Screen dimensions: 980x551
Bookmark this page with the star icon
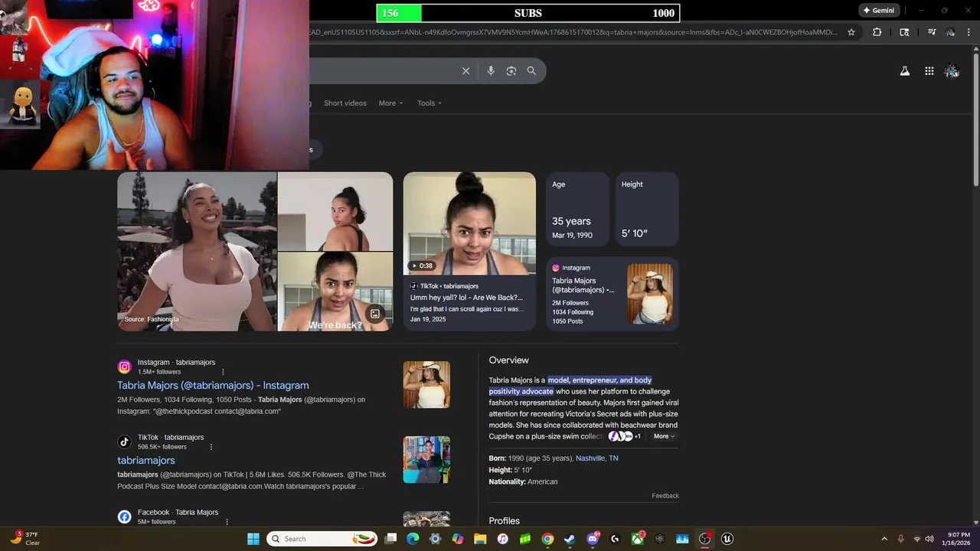[x=851, y=32]
